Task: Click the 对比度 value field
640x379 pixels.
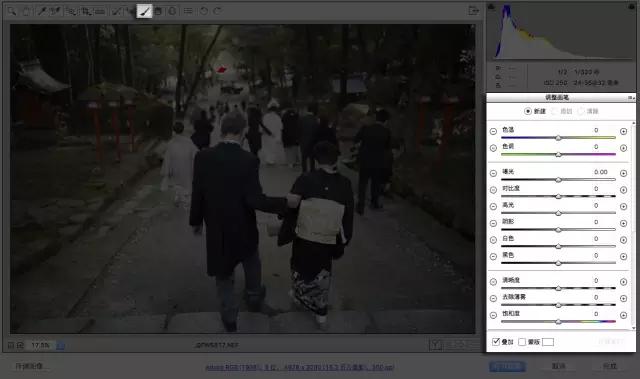Action: point(596,188)
